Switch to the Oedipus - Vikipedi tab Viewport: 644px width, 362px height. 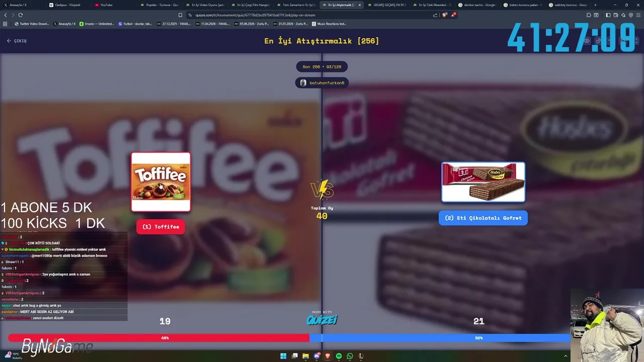click(68, 5)
